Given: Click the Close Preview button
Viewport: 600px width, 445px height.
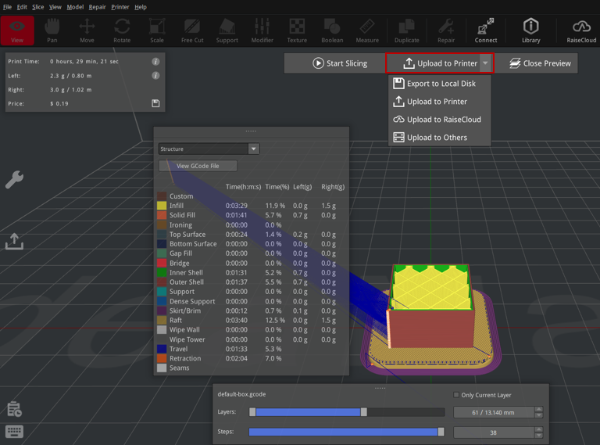Looking at the screenshot, I should tap(540, 63).
